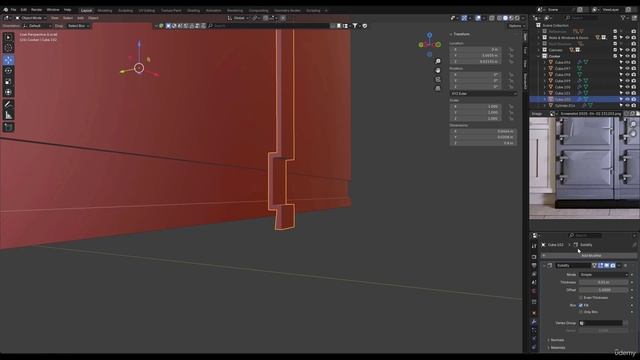Adjust the Solidify Thickness slider

pos(604,282)
